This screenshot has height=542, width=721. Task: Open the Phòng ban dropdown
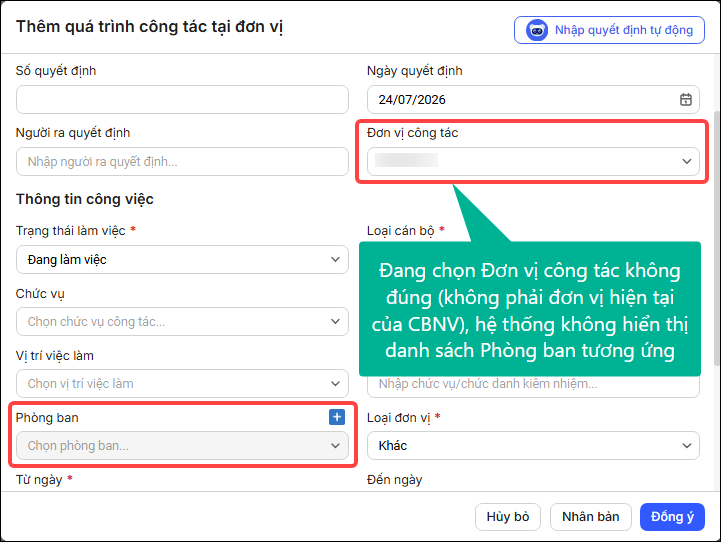(182, 445)
